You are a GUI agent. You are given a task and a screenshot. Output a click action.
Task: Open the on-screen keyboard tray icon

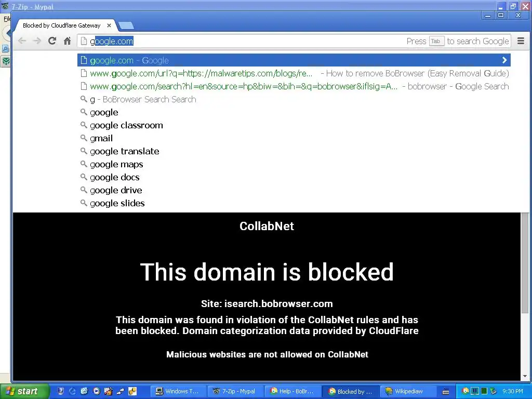click(x=446, y=392)
